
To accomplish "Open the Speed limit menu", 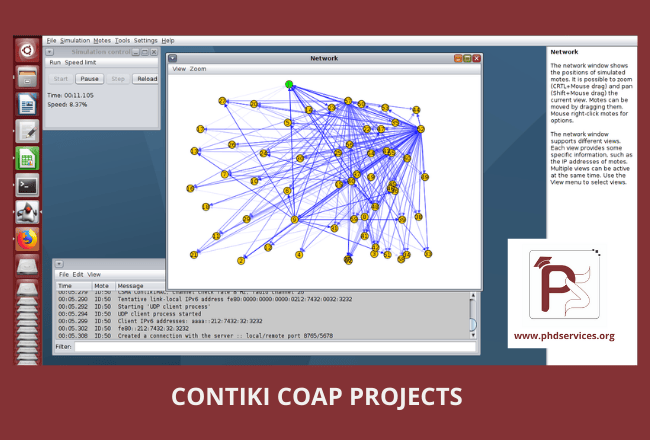I will click(80, 63).
